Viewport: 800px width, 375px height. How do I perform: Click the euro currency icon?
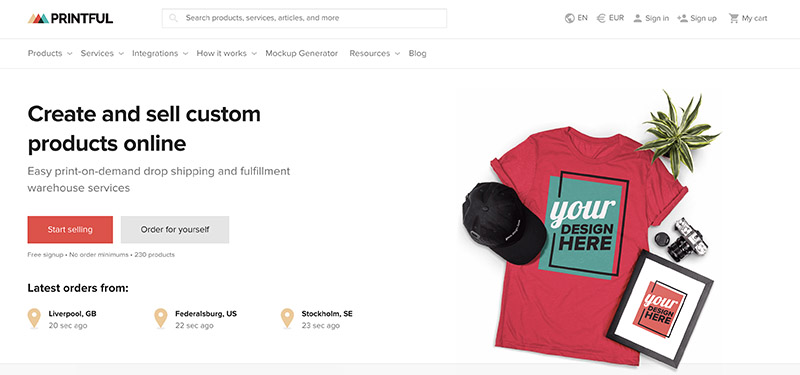point(601,18)
